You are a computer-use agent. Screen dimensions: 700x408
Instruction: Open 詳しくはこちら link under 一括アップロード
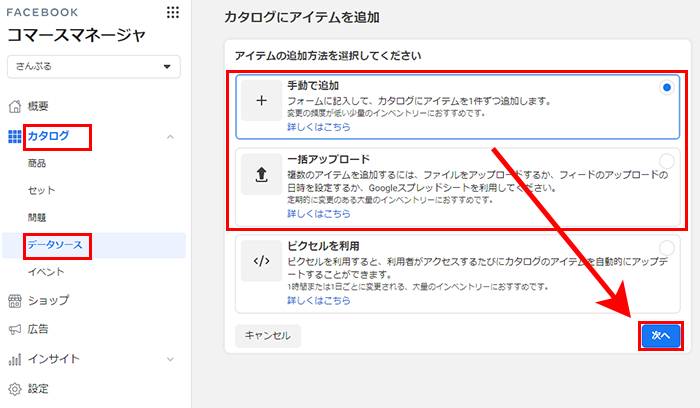tap(319, 214)
